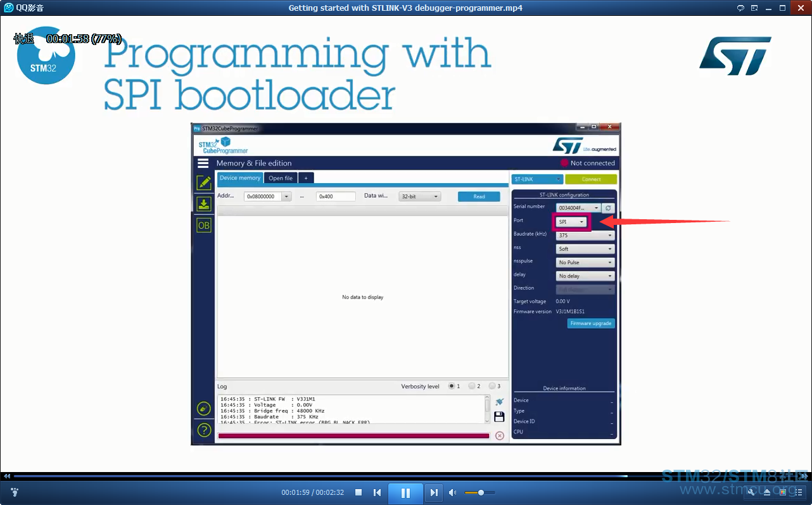Image resolution: width=812 pixels, height=505 pixels.
Task: Switch to the Open file tab
Action: [281, 178]
